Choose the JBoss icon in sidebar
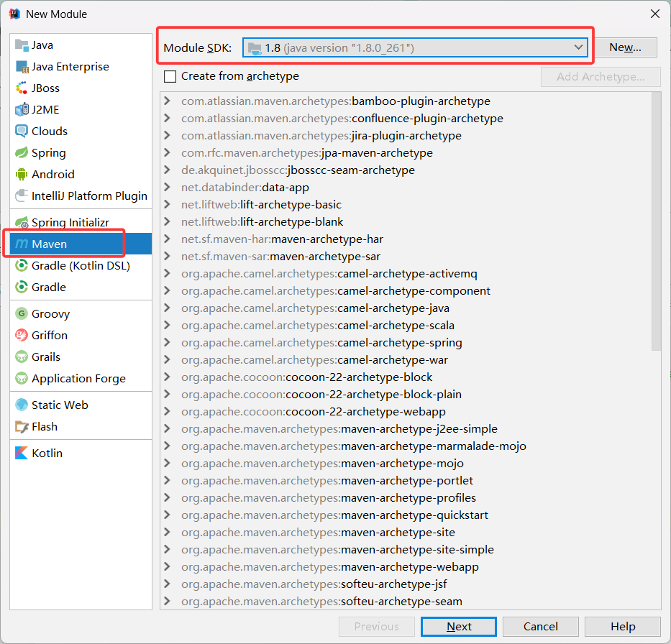This screenshot has height=644, width=671. tap(22, 88)
